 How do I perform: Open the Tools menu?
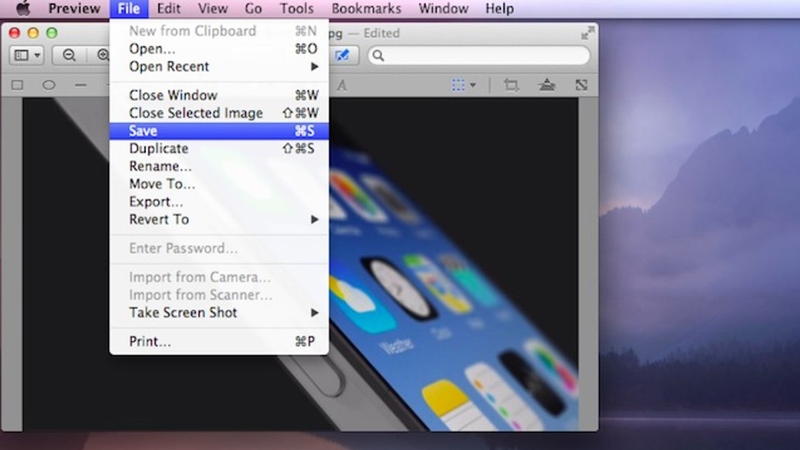[x=296, y=8]
